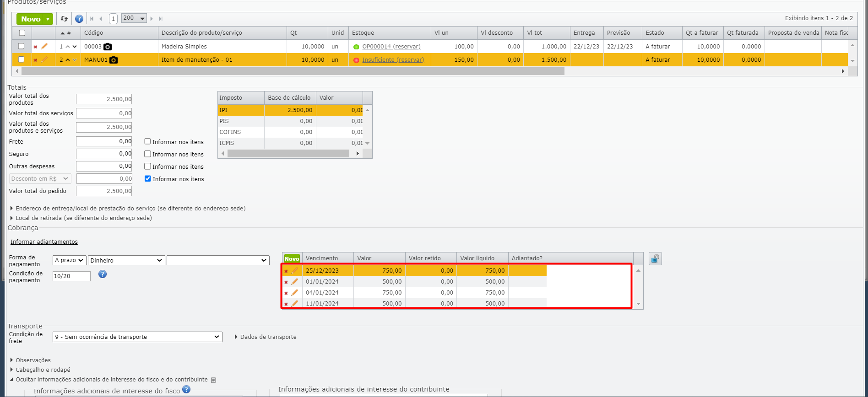Enable Informar nos itens for Frete
Image resolution: width=868 pixels, height=397 pixels.
[x=147, y=142]
